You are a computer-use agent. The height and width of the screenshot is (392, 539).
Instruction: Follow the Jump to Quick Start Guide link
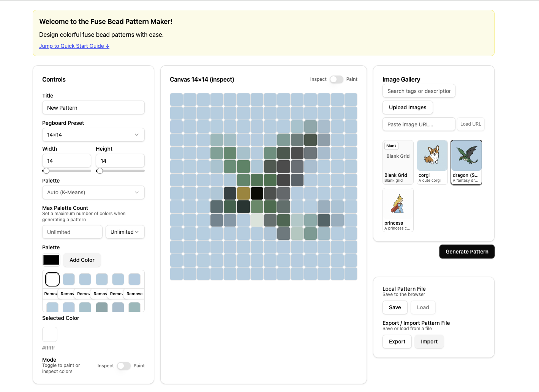click(74, 46)
